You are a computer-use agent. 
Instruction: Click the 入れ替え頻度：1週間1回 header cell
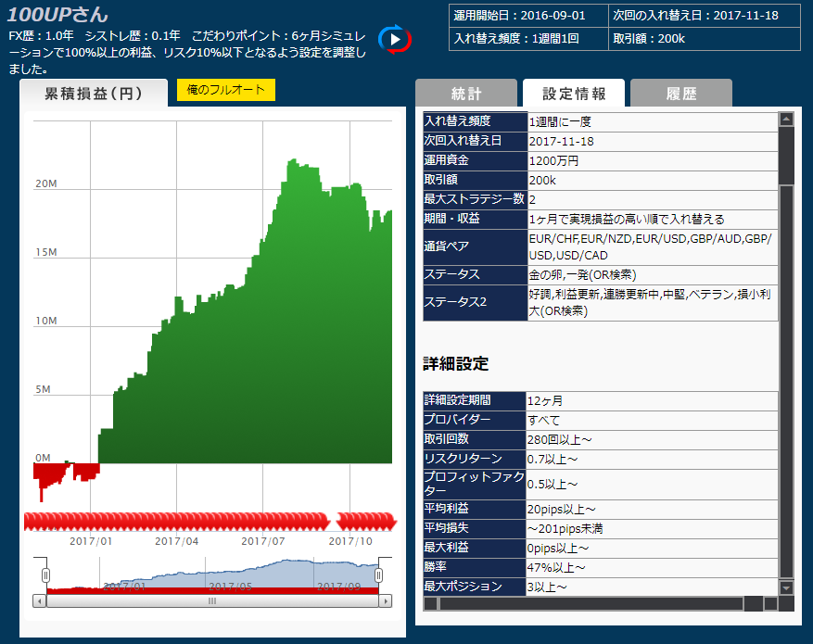tap(528, 39)
